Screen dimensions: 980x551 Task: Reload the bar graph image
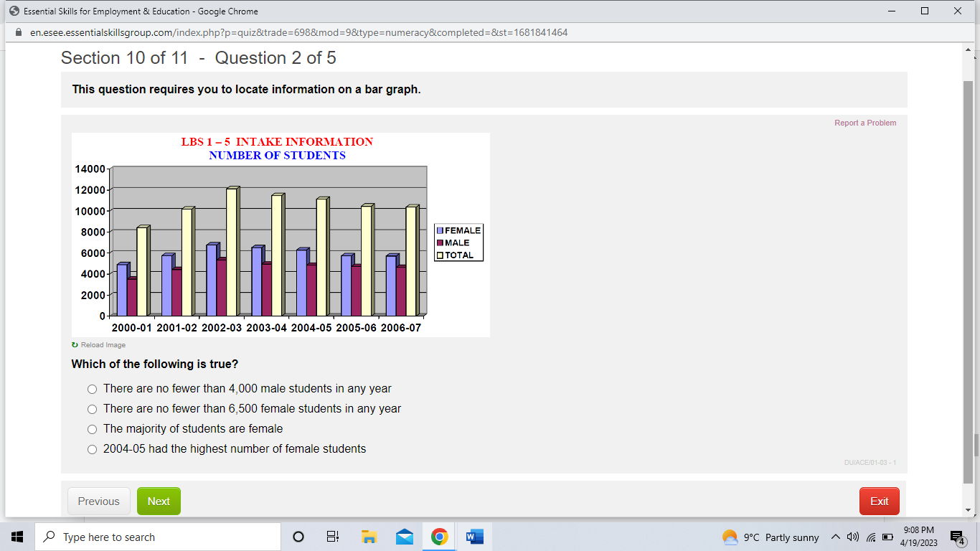click(99, 345)
